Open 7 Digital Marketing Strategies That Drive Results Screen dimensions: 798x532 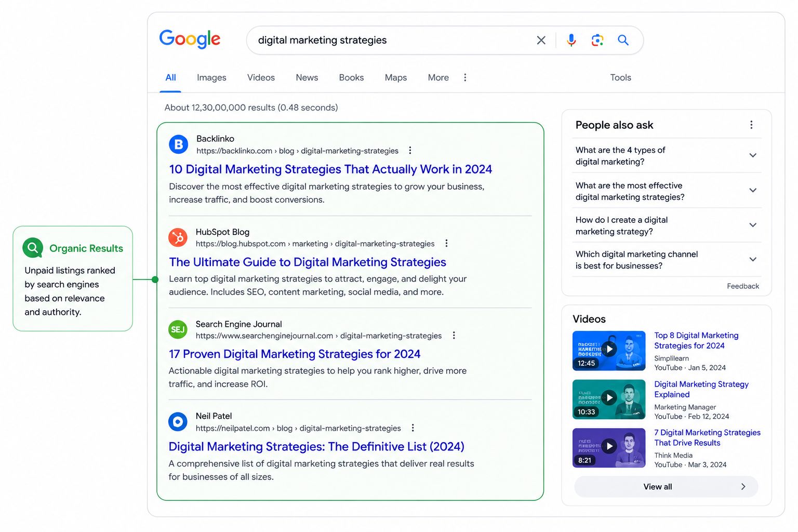(x=707, y=437)
